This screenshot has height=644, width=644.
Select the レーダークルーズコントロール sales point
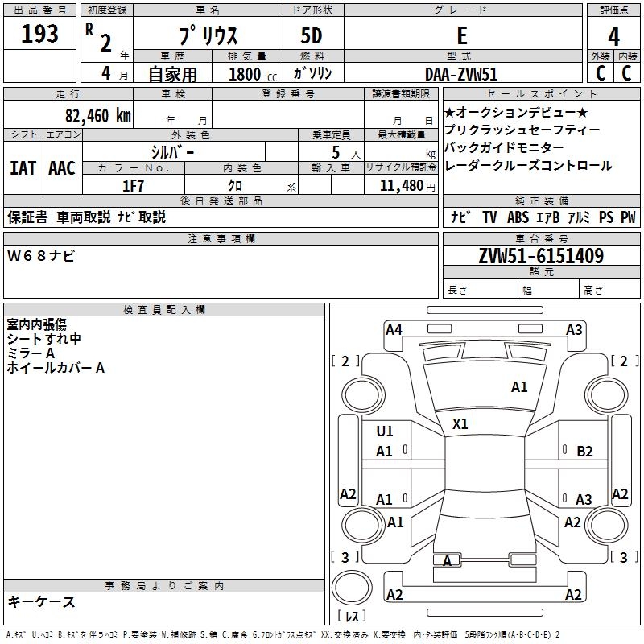click(x=528, y=165)
